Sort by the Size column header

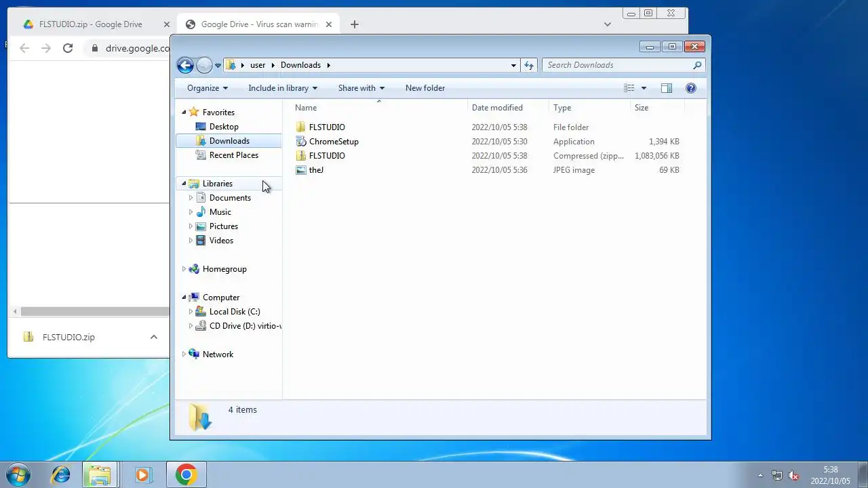click(x=657, y=108)
